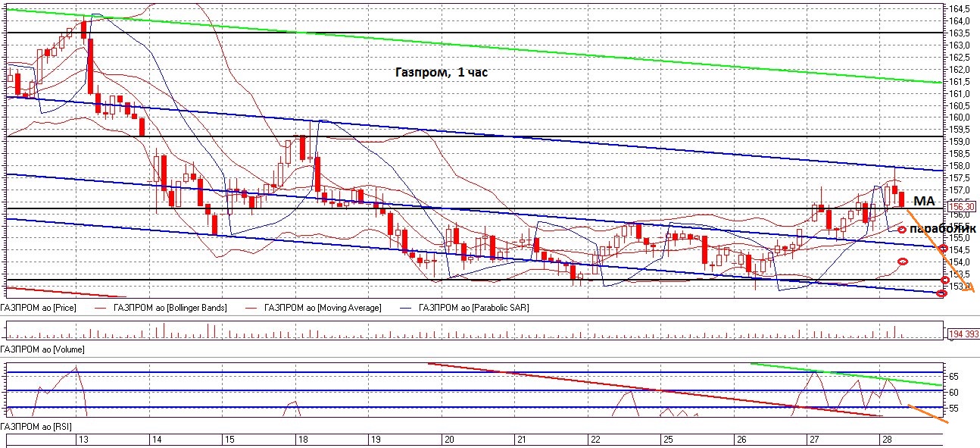Select the 'ГАЗПРОМ ао [Price]' legend entry
Image resolution: width=980 pixels, height=448 pixels.
click(x=39, y=308)
